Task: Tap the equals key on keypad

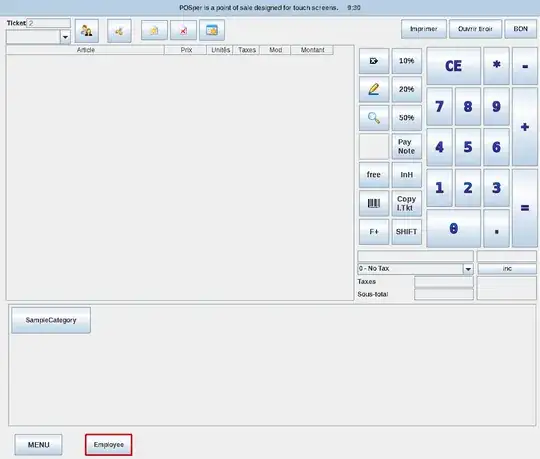Action: tap(525, 208)
